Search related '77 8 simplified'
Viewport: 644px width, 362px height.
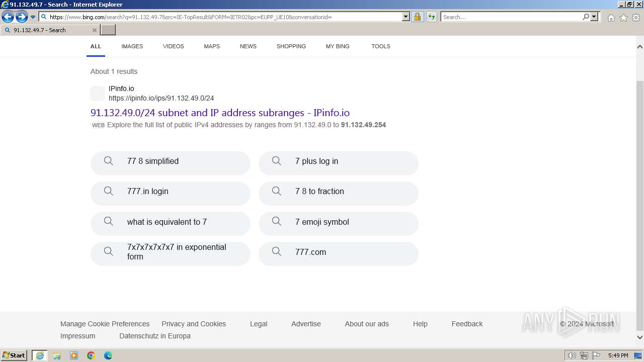[171, 163]
